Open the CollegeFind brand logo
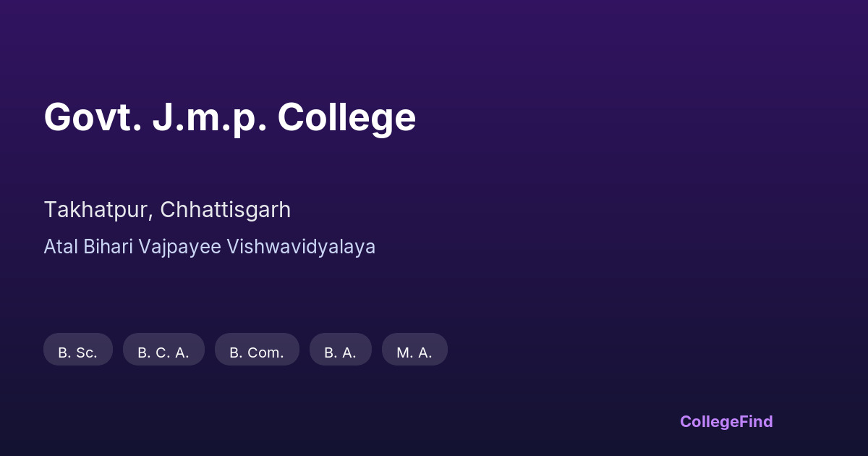 (x=726, y=421)
